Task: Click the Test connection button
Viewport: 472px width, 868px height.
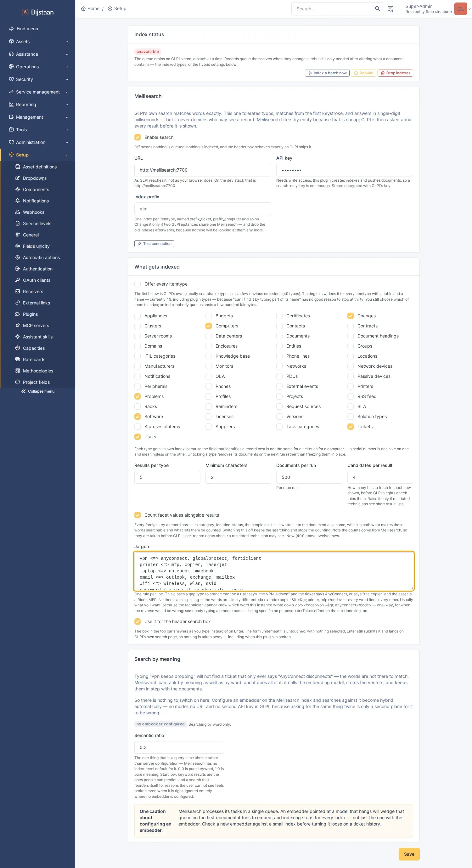Action: [x=154, y=244]
